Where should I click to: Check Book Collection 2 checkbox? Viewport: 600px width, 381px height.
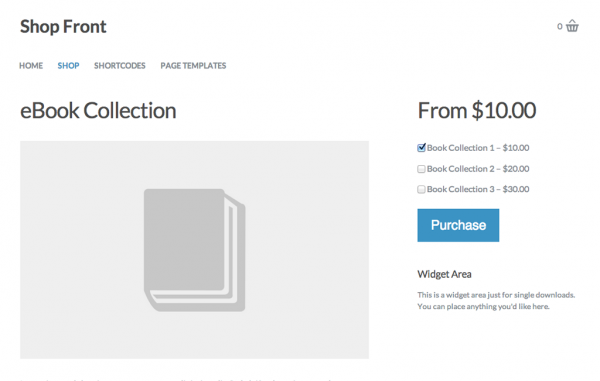point(421,169)
